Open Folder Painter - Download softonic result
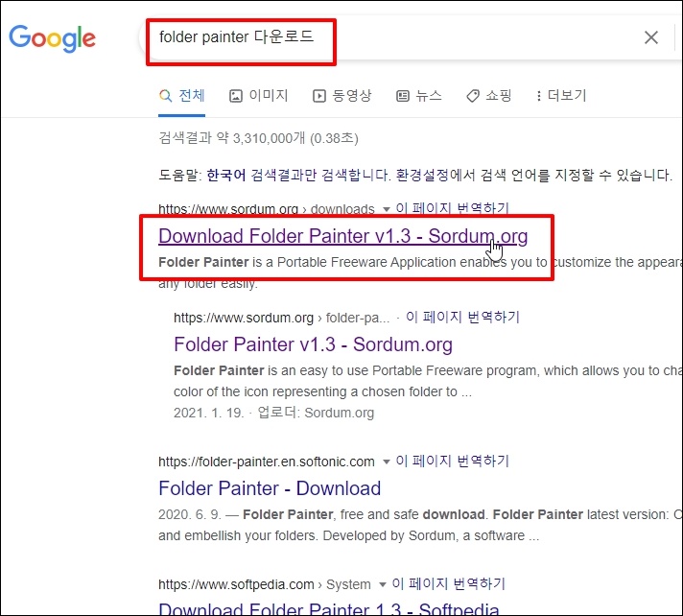 coord(270,488)
